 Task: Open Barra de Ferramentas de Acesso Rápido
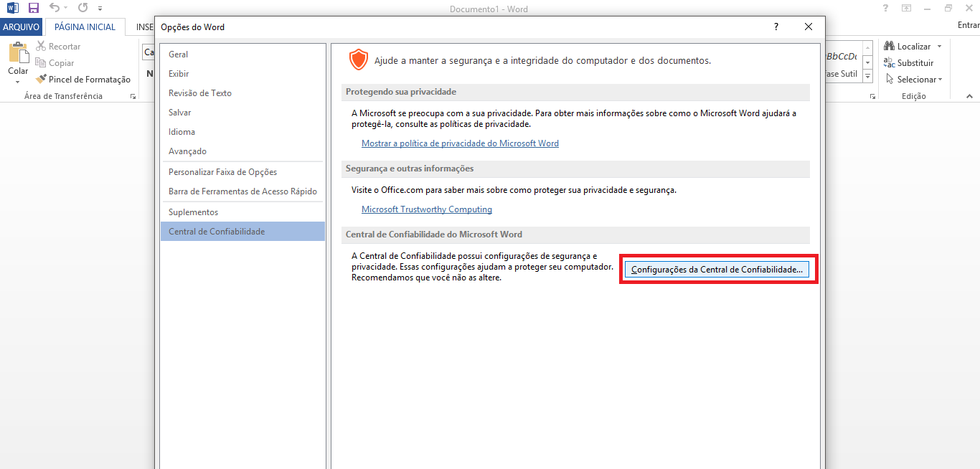tap(242, 191)
